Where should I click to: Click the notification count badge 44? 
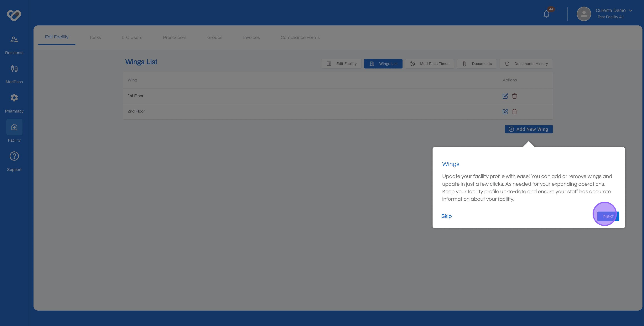point(551,9)
